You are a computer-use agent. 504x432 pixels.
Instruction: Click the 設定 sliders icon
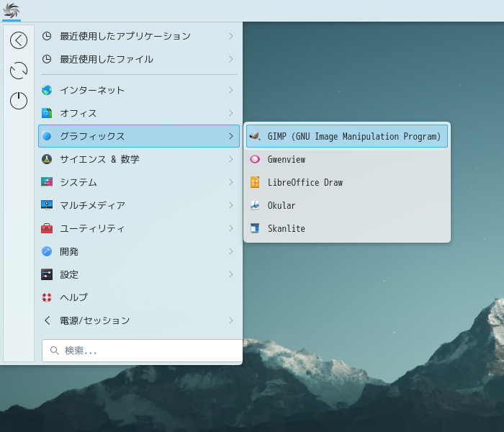(47, 274)
